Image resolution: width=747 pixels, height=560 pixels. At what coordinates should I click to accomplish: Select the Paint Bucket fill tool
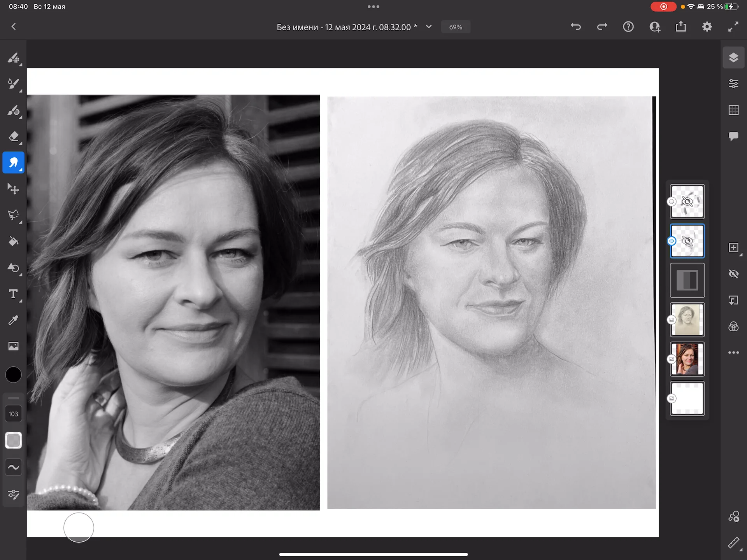click(13, 241)
